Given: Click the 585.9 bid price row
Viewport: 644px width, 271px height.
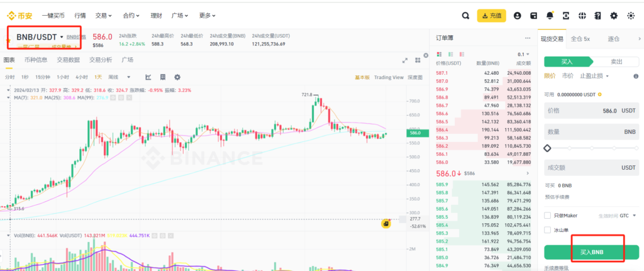Looking at the screenshot, I should click(483, 184).
